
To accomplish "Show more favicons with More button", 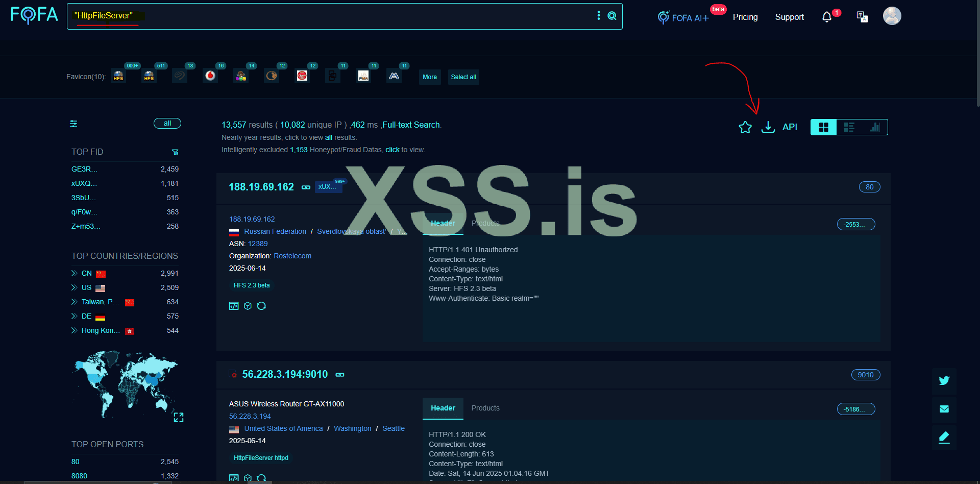I will coord(430,77).
